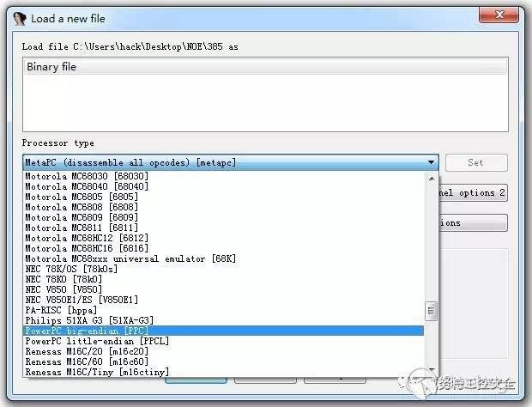The image size is (532, 407).
Task: Choose Motorola MC6805 [6805]
Action: coord(224,197)
